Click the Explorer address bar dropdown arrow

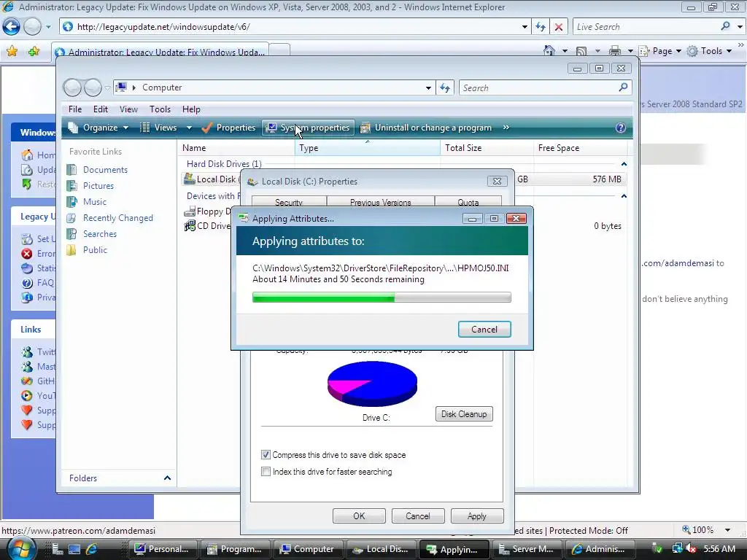click(428, 87)
